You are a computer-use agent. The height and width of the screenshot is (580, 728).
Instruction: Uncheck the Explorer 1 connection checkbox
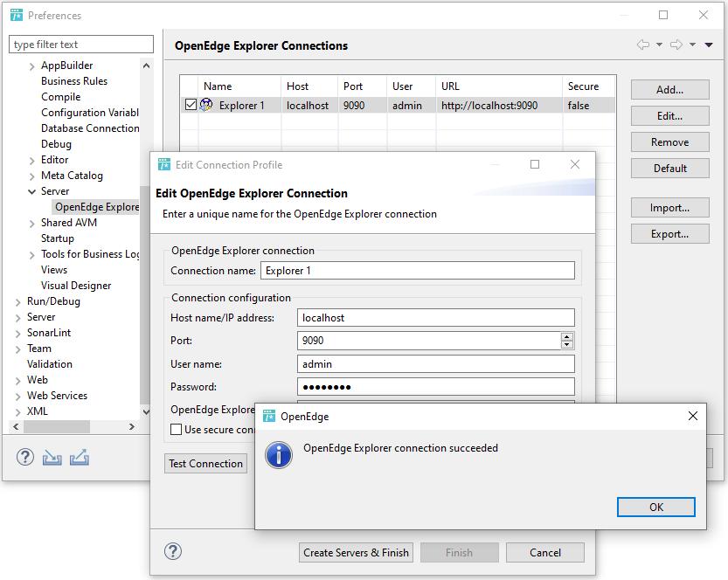click(x=191, y=105)
